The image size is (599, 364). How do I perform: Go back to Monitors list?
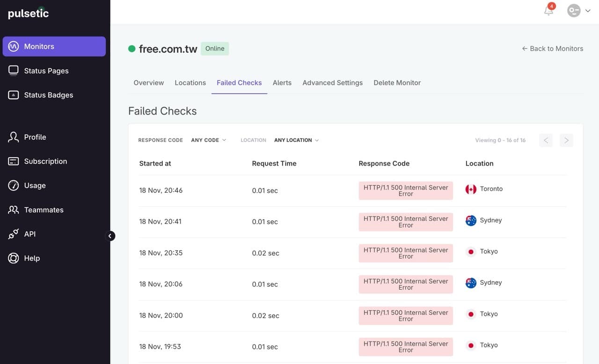[x=552, y=49]
